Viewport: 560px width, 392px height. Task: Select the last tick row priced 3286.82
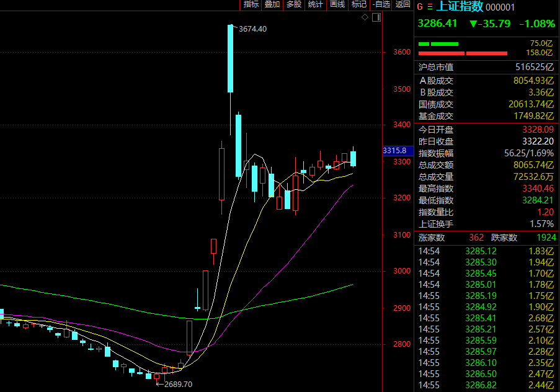point(486,385)
